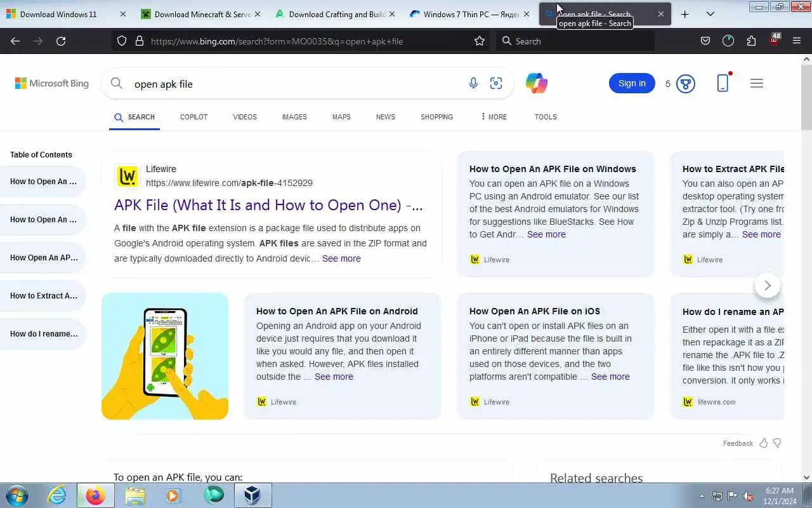Open the APK File Lifewire result title

click(268, 205)
